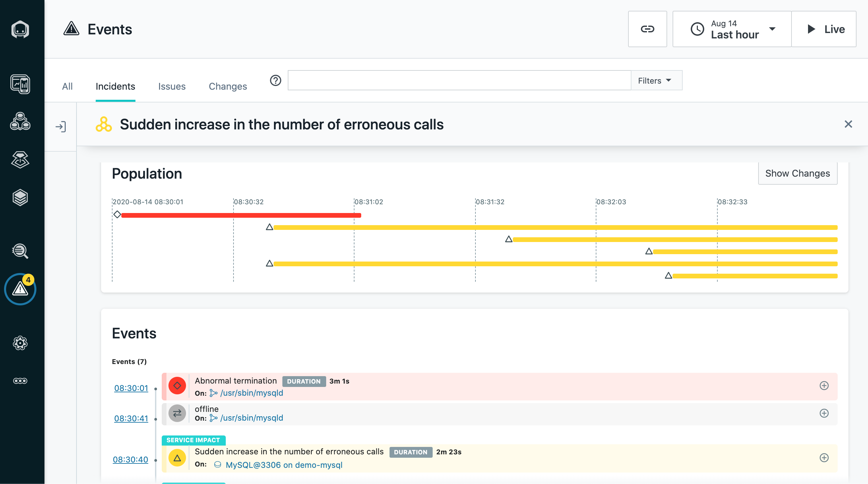Click the grey offline change event icon

tap(177, 413)
